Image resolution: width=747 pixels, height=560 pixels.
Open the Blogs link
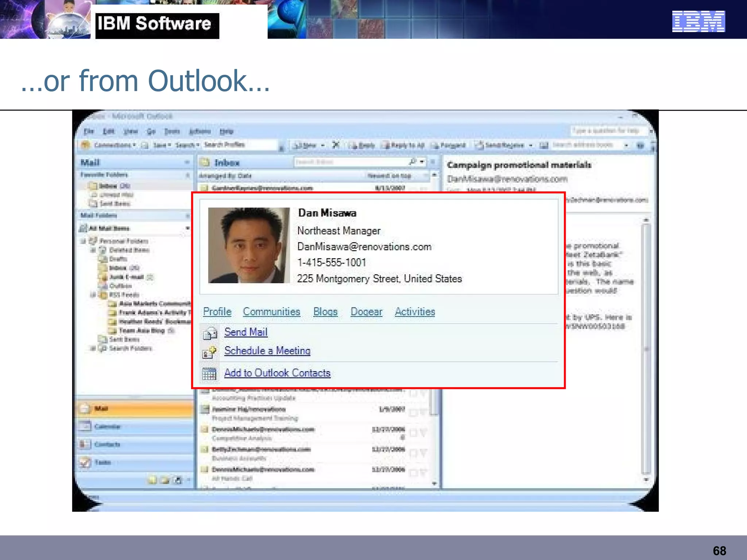coord(325,312)
